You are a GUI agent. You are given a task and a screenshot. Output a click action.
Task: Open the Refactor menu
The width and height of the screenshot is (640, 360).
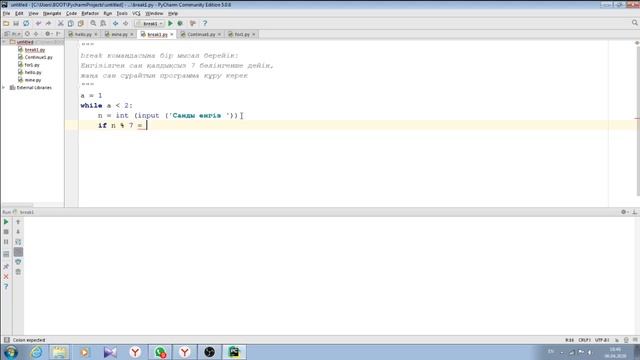tap(90, 13)
